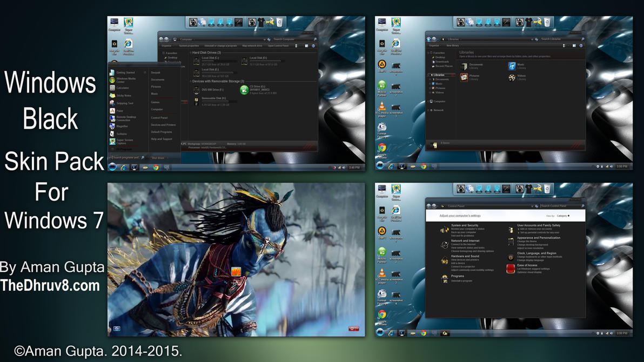
Task: Click Map network drive in Computer toolbar
Action: click(x=252, y=46)
